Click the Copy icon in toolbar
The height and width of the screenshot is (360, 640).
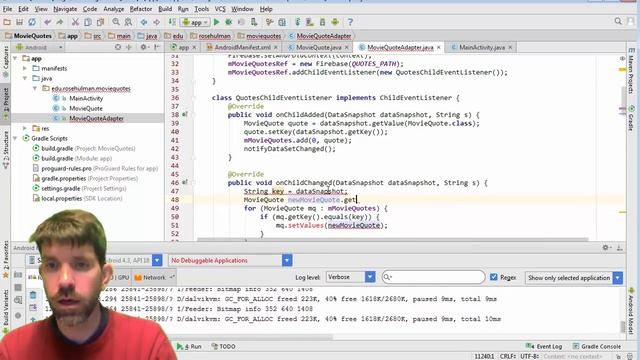[87, 22]
